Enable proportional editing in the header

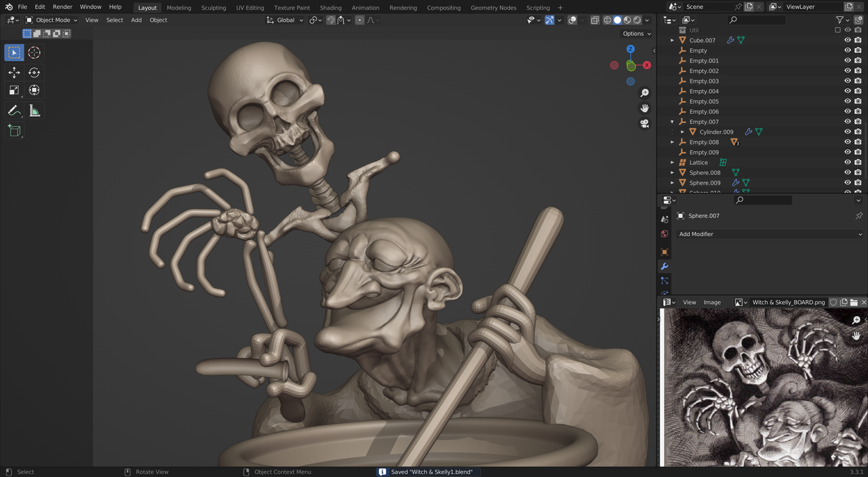(x=359, y=20)
